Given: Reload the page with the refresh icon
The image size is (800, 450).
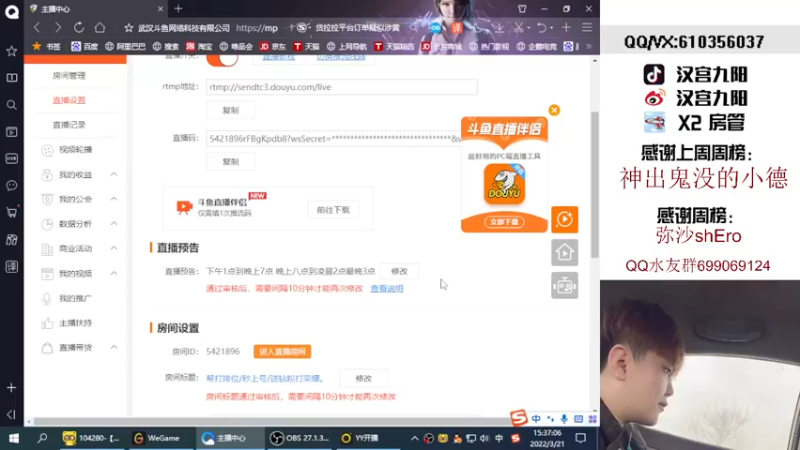Looking at the screenshot, I should [x=79, y=28].
